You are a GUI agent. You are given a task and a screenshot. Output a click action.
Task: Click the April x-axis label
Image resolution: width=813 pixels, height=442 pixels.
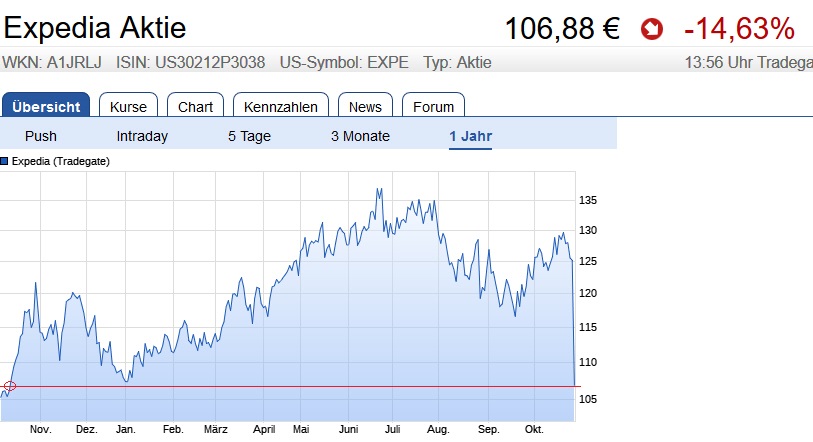[264, 430]
